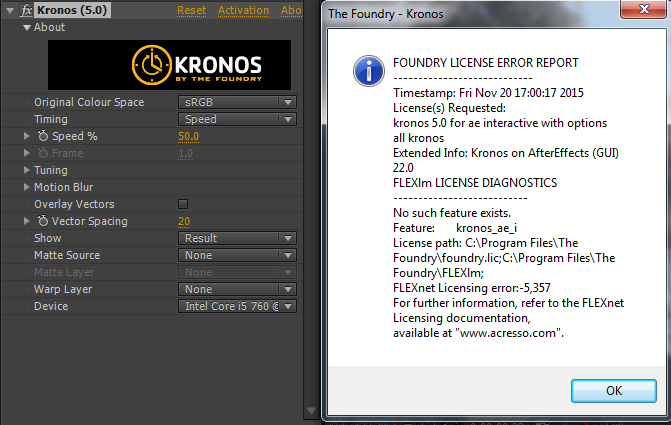
Task: Toggle the Vector Spacing stopwatch icon
Action: coord(43,221)
